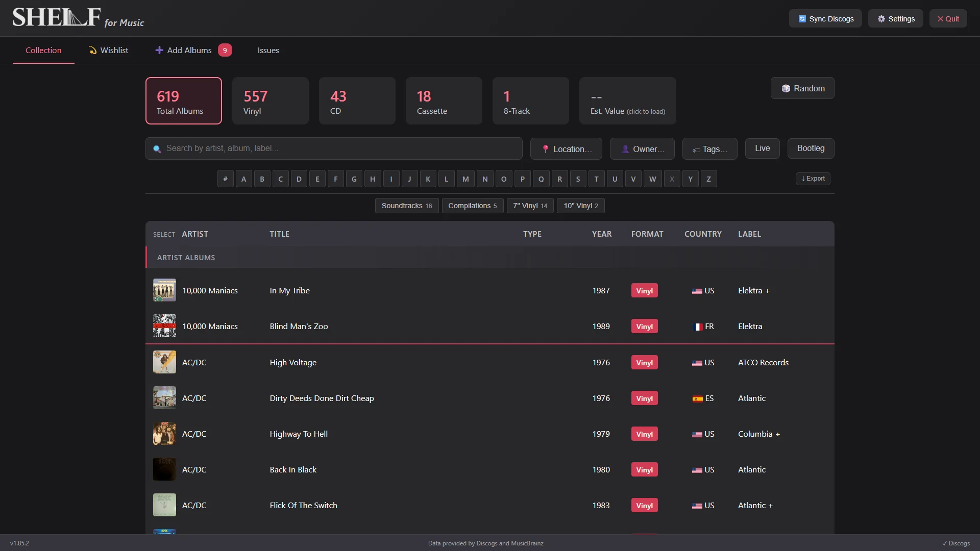Open Settings via gear icon
Viewport: 980px width, 551px height.
click(881, 19)
